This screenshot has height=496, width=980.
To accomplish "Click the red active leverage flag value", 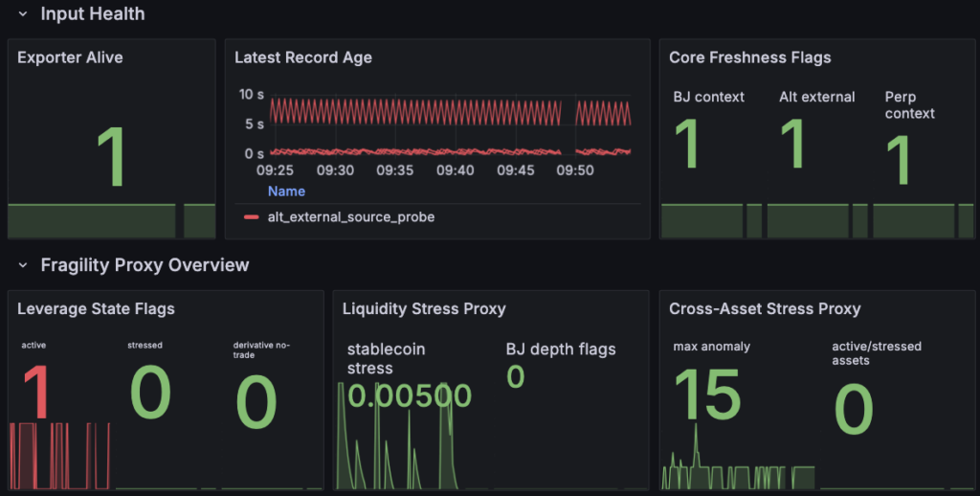I will click(x=37, y=393).
